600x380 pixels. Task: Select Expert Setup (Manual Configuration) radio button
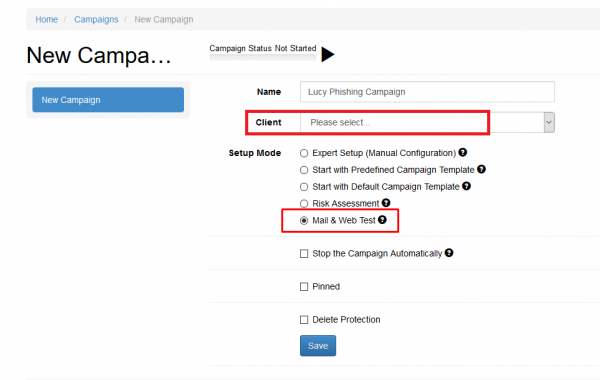click(304, 153)
